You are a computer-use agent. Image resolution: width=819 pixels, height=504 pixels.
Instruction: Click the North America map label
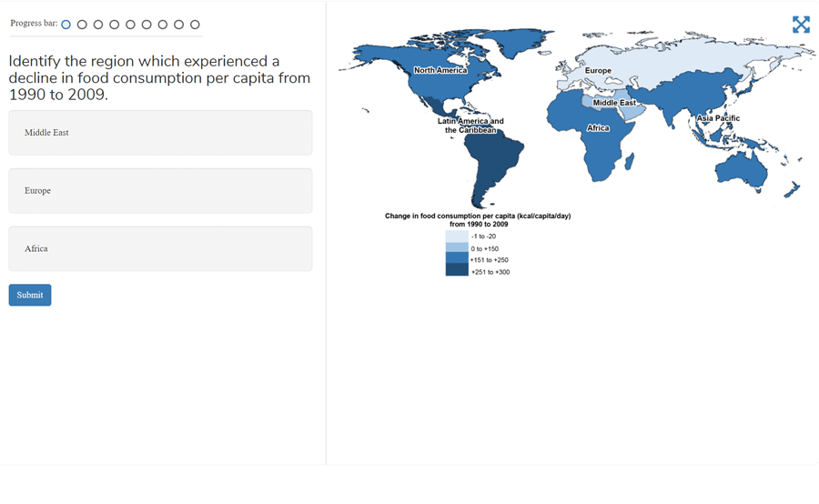(440, 70)
